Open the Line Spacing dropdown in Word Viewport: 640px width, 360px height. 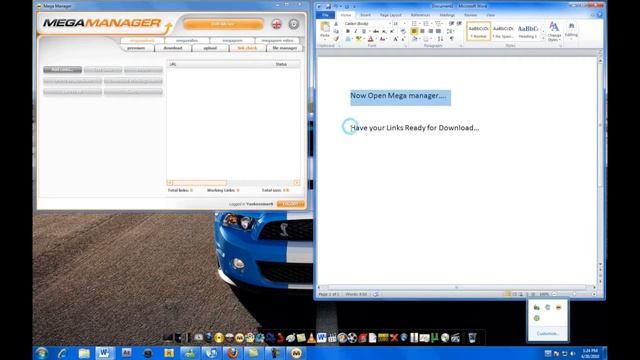click(450, 31)
